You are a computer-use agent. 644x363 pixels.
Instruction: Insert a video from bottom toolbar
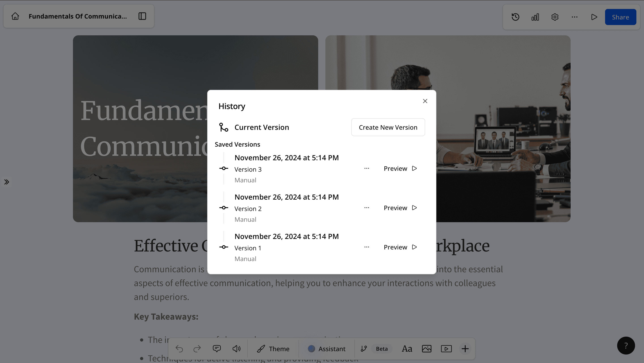(x=446, y=349)
